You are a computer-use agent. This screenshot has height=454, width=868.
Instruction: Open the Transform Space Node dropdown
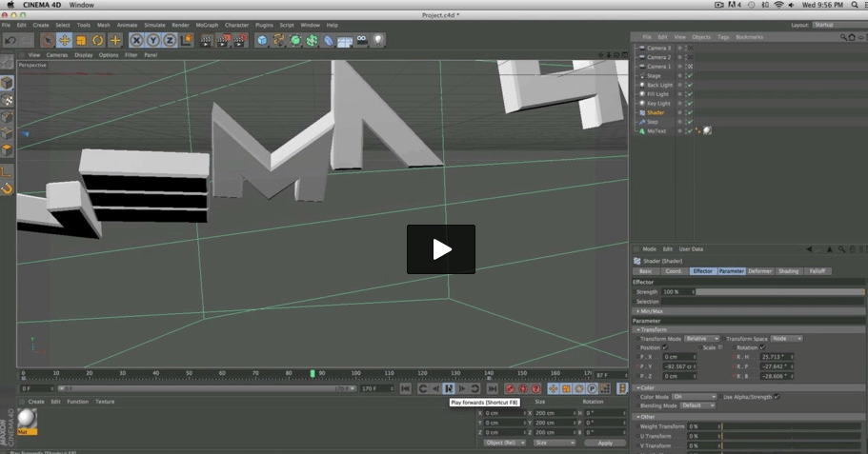(786, 339)
